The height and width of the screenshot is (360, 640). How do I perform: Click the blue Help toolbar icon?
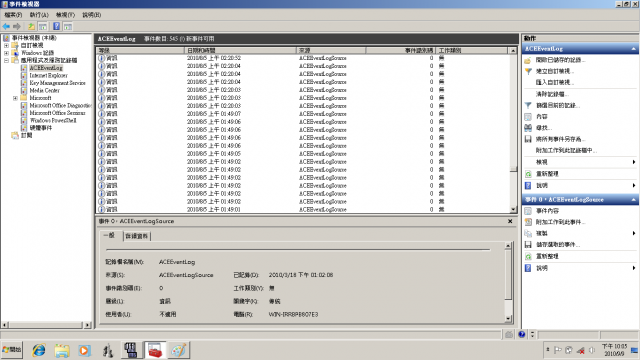pyautogui.click(x=56, y=27)
